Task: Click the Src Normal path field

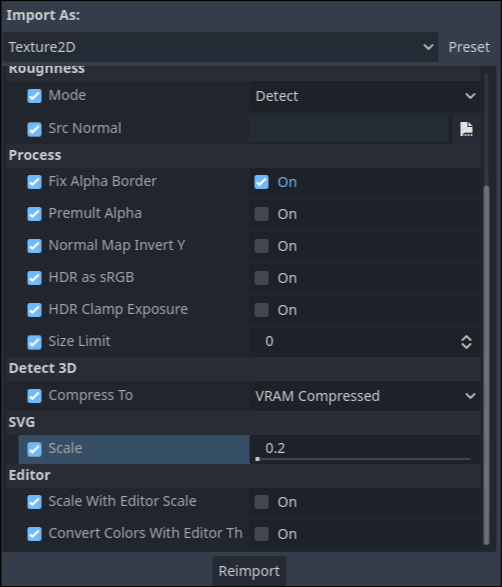Action: 349,129
